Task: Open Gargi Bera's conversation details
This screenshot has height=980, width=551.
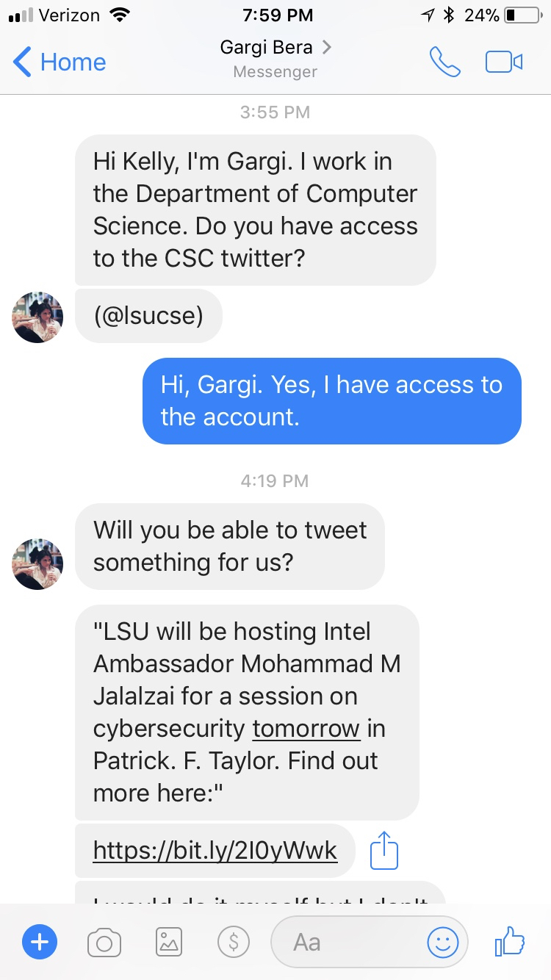Action: point(275,48)
